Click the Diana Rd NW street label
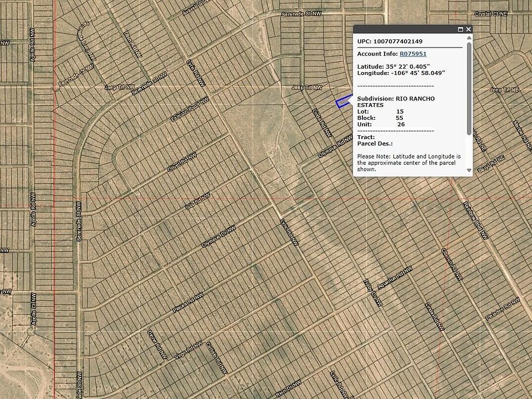 (157, 344)
